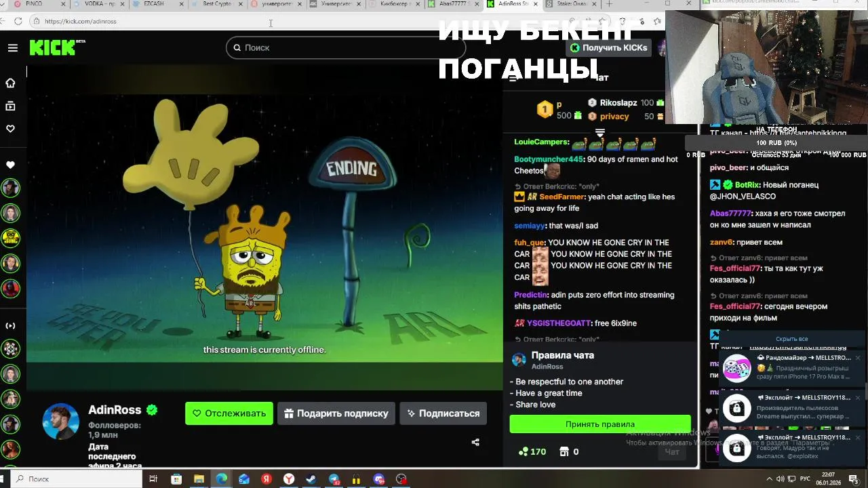Open the Kick hamburger menu
Viewport: 868px width, 488px height.
(13, 47)
